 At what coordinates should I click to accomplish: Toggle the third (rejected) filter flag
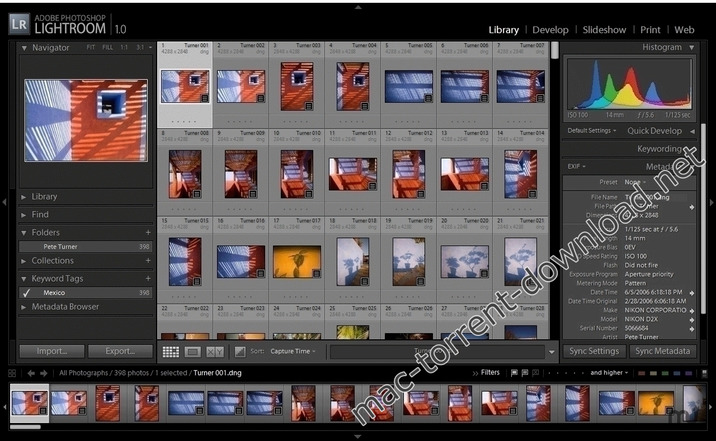(x=536, y=373)
